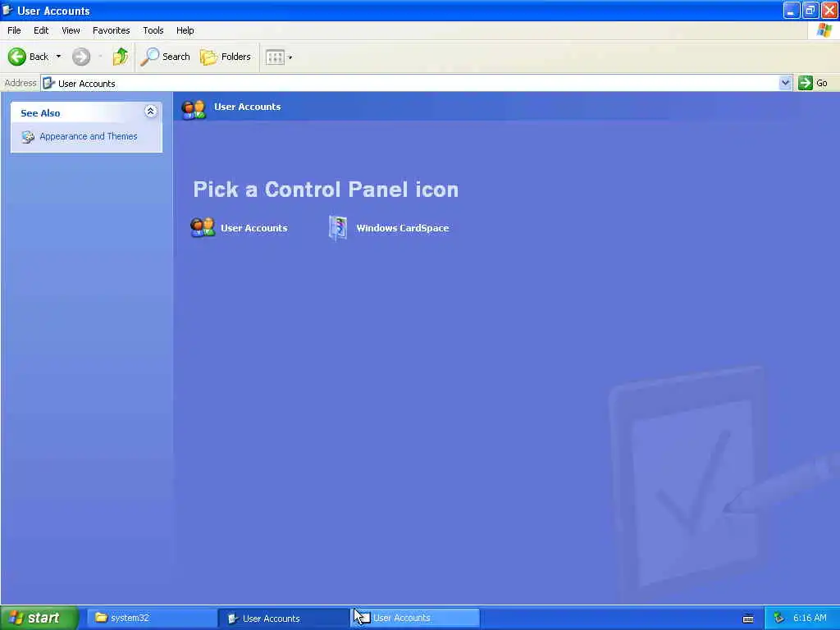Open the Windows CardSpace link
This screenshot has height=630, width=840.
(x=402, y=228)
